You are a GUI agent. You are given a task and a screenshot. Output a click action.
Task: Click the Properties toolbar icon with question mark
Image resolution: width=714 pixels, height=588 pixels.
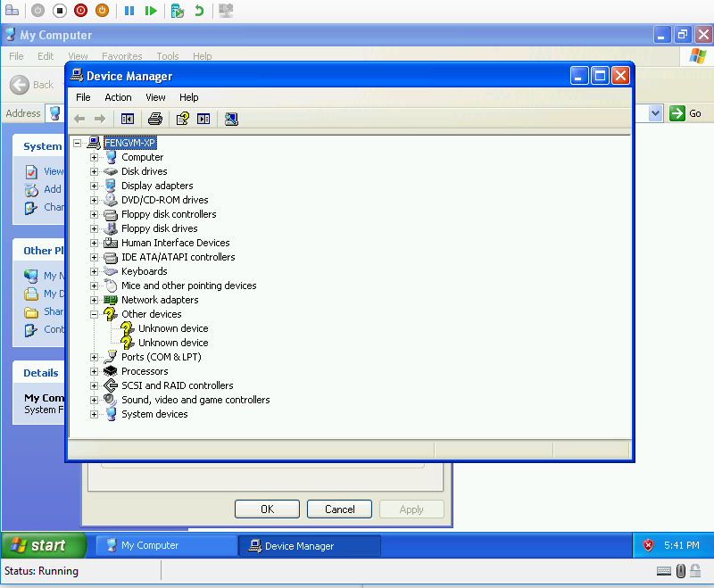click(x=182, y=119)
